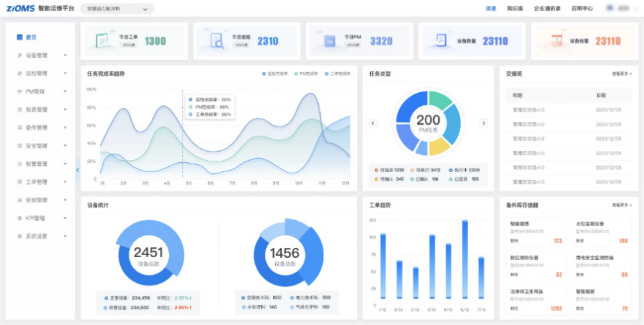Expand the 备件管理 menu arrow
The width and height of the screenshot is (644, 325).
65,128
